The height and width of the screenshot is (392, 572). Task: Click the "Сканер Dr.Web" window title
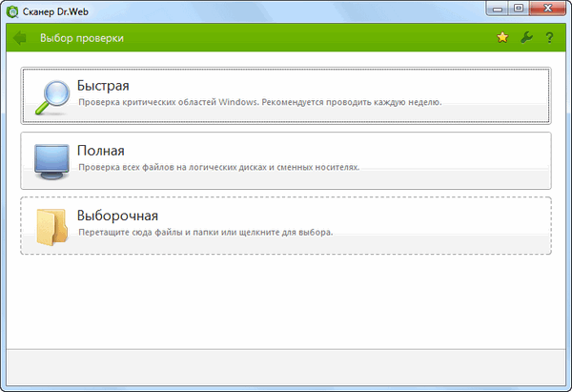[55, 11]
